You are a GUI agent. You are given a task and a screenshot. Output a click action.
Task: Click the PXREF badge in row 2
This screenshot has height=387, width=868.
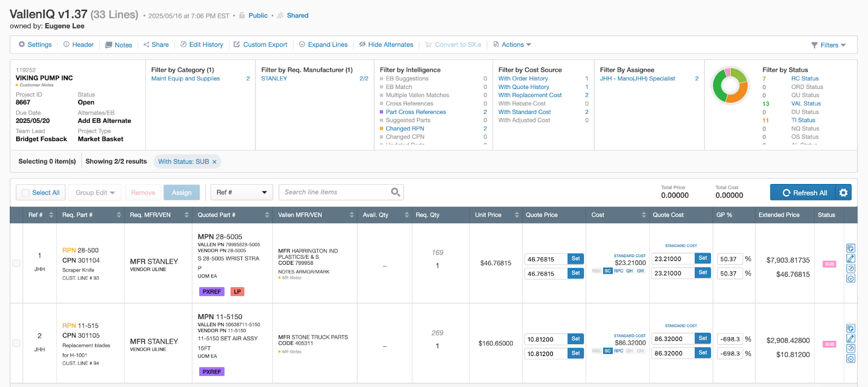pyautogui.click(x=212, y=372)
